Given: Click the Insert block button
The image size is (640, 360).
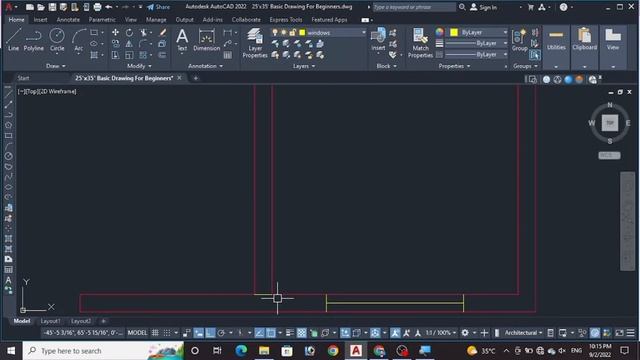Looking at the screenshot, I should [x=378, y=40].
